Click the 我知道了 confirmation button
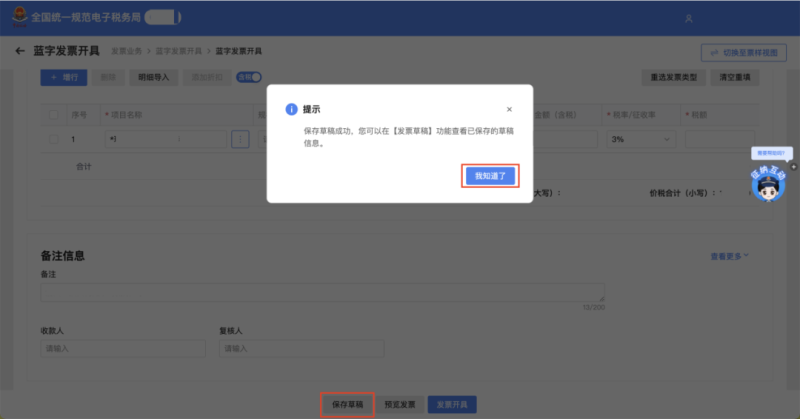800x419 pixels. pyautogui.click(x=490, y=176)
